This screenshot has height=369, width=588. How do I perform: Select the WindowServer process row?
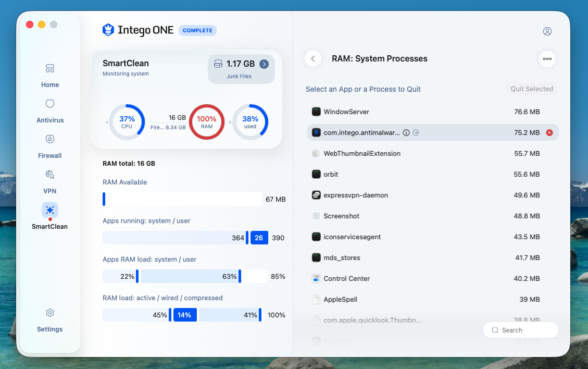[x=433, y=112]
